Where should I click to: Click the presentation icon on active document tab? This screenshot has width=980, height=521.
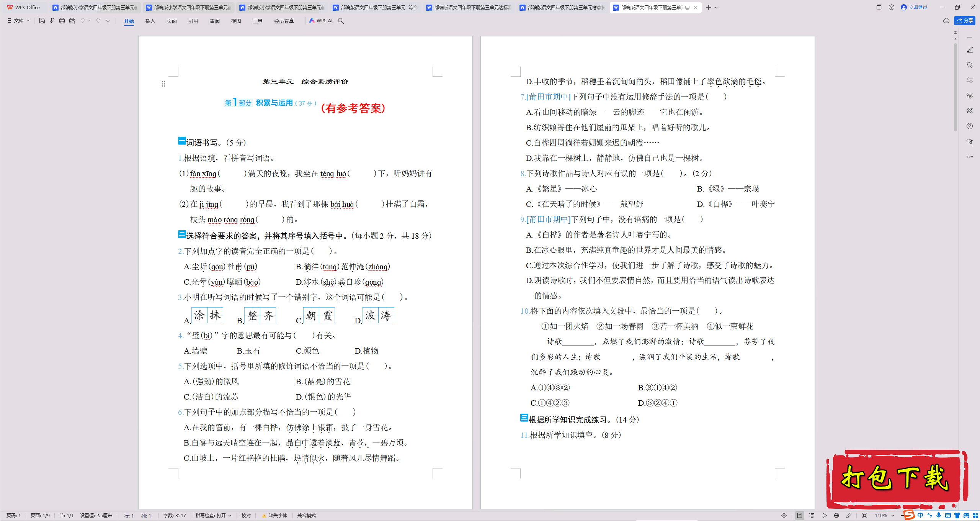(688, 8)
